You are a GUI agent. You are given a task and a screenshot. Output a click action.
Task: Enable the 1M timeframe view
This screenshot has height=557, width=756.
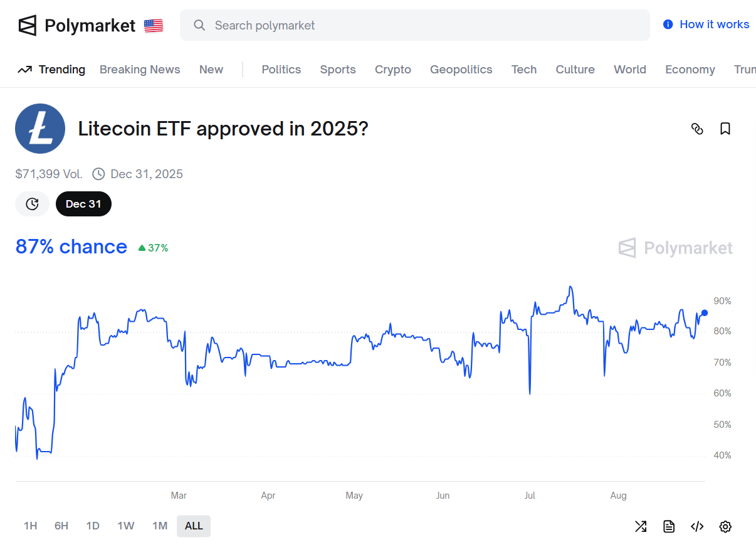click(160, 526)
